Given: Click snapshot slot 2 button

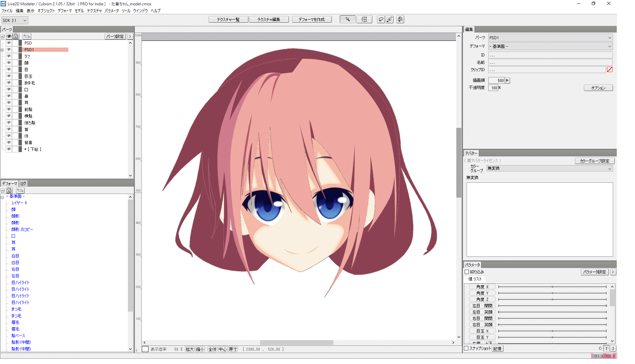Looking at the screenshot, I should click(613, 348).
